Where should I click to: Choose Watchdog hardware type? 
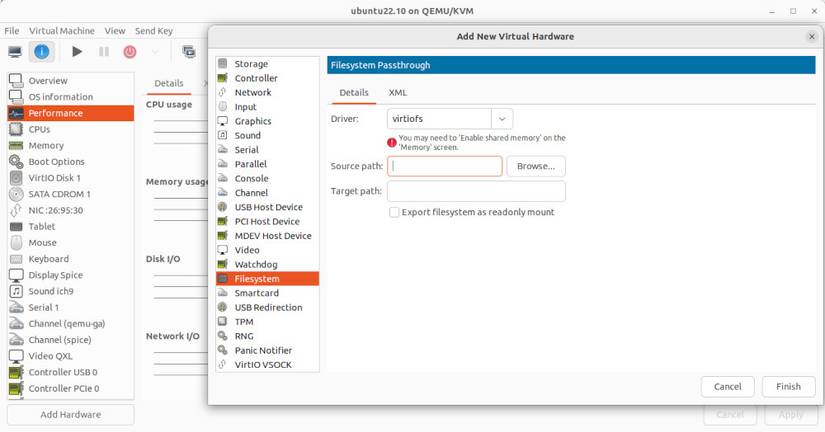(x=267, y=265)
